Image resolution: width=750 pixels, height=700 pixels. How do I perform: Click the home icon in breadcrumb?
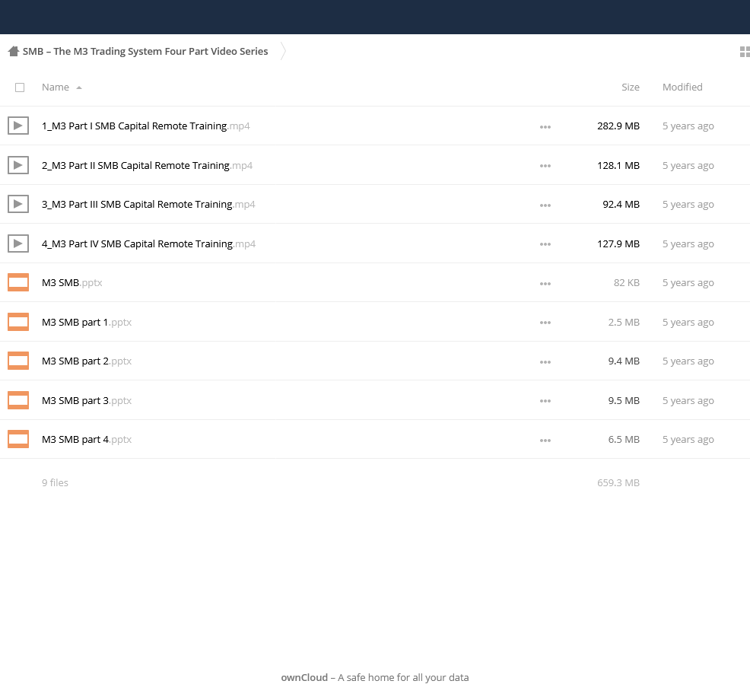pos(14,51)
